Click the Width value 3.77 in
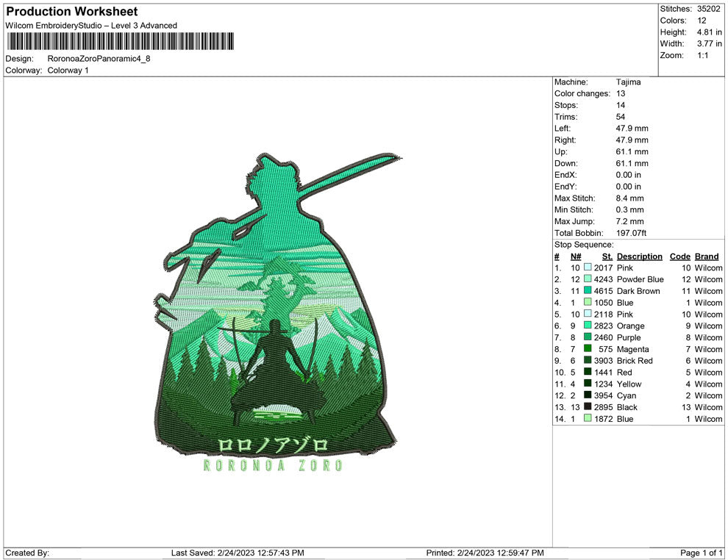Screen dimensions: 728x560 (x=710, y=43)
